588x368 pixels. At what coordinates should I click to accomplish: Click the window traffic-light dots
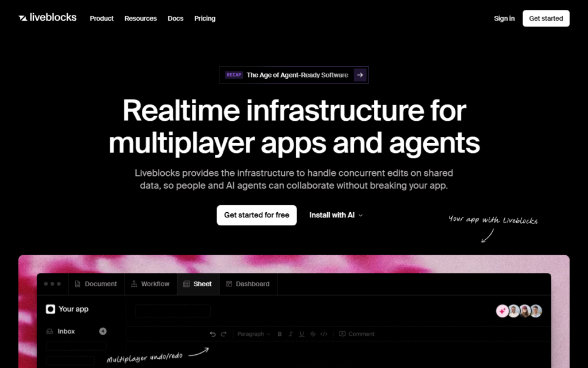(52, 284)
